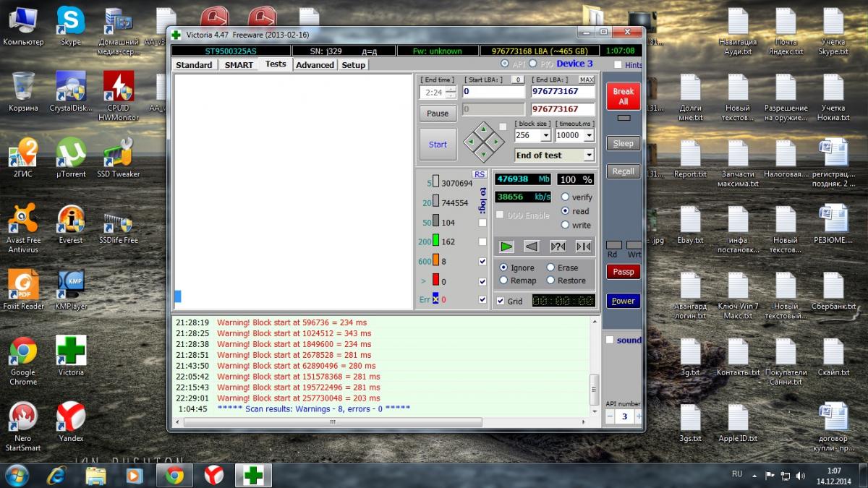Select the verify test mode

click(566, 197)
